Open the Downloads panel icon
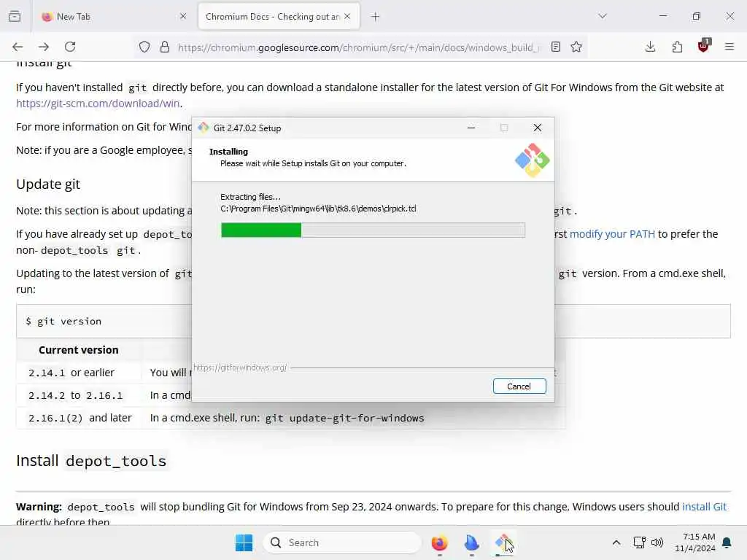Image resolution: width=747 pixels, height=560 pixels. click(650, 47)
